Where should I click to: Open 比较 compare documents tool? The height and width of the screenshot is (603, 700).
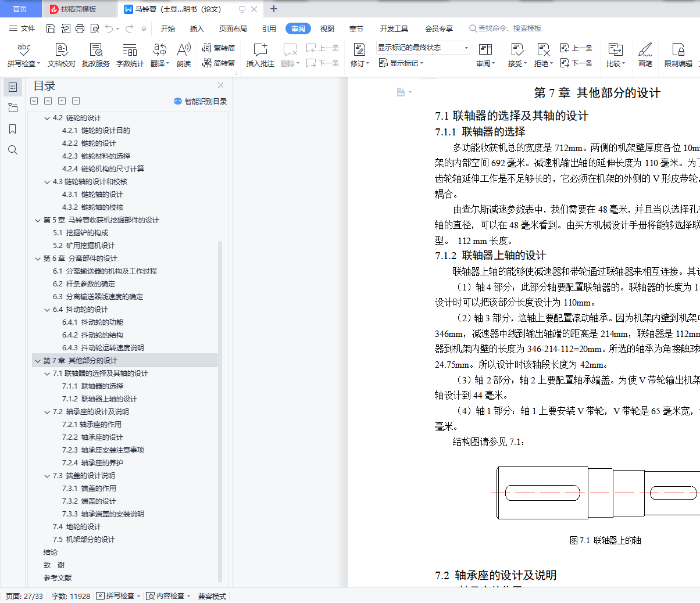pyautogui.click(x=616, y=55)
